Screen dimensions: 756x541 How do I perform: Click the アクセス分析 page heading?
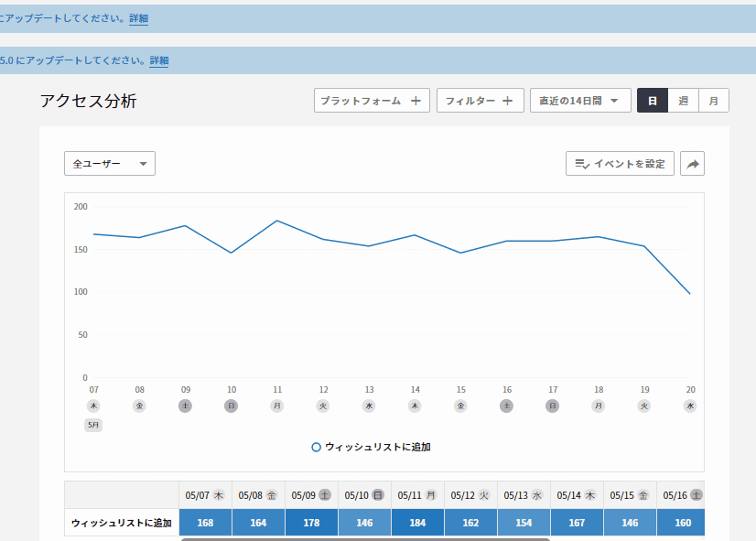point(88,101)
